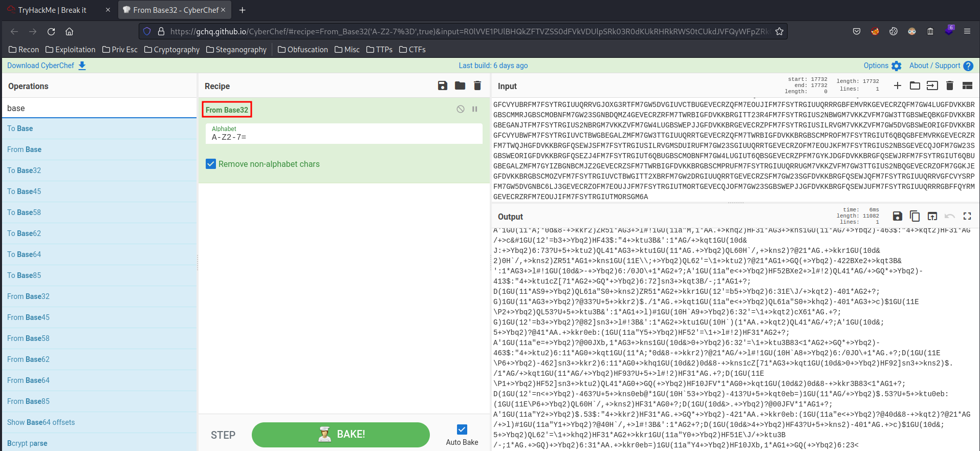The width and height of the screenshot is (980, 451).
Task: Save output to file
Action: point(898,216)
